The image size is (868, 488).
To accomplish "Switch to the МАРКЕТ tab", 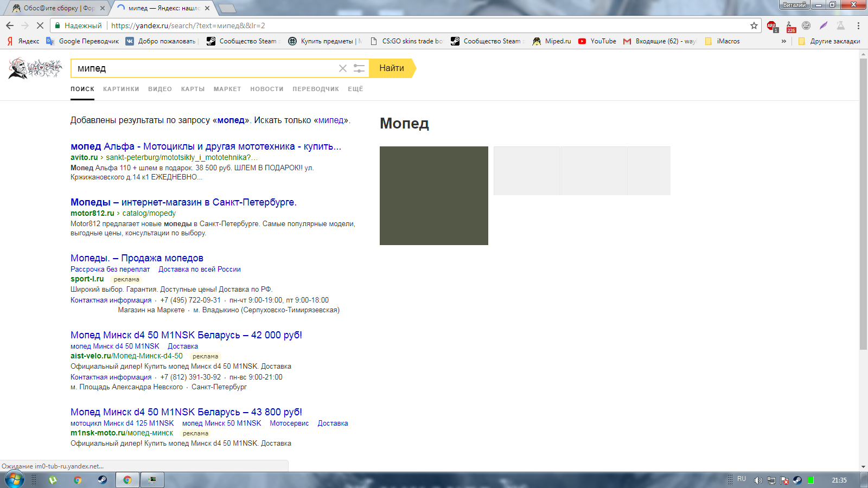I will 227,89.
